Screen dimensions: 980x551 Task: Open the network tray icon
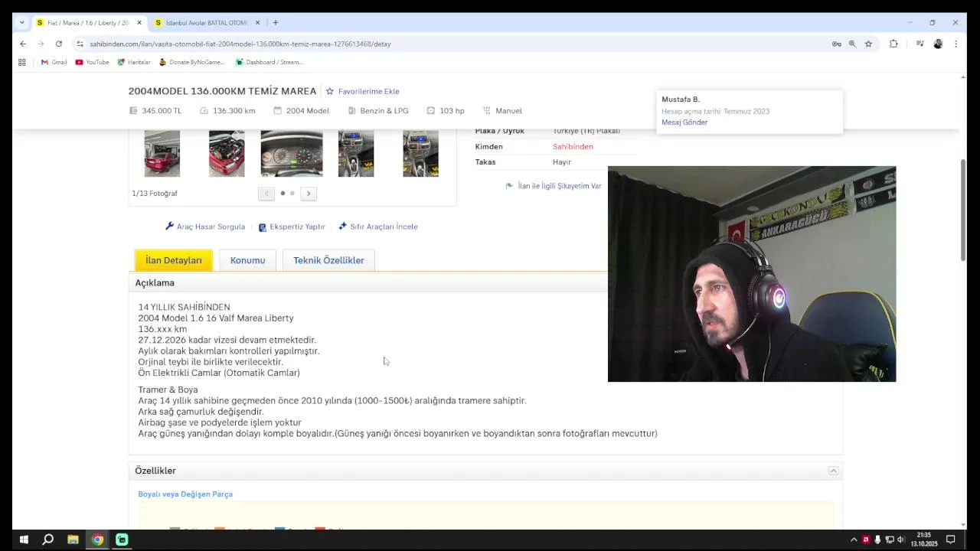[x=888, y=540]
